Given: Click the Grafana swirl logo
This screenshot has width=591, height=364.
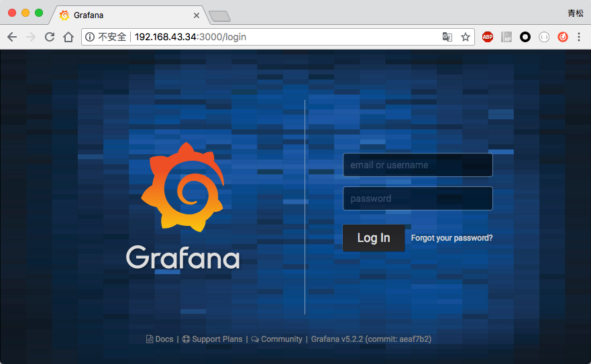Looking at the screenshot, I should (x=183, y=187).
